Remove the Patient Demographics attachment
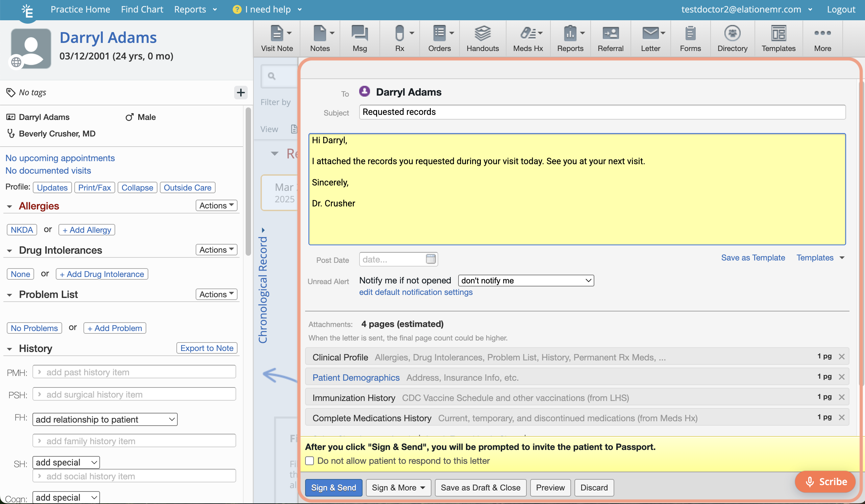 (841, 377)
